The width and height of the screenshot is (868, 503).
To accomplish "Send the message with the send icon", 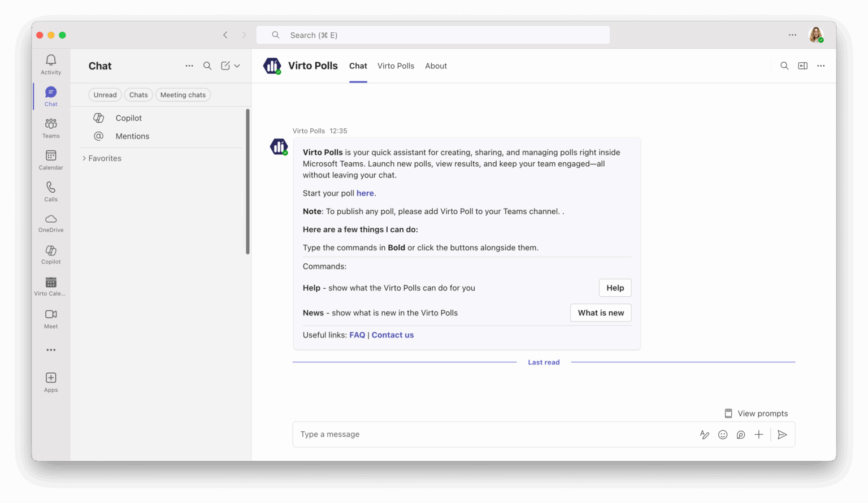I will pyautogui.click(x=783, y=434).
